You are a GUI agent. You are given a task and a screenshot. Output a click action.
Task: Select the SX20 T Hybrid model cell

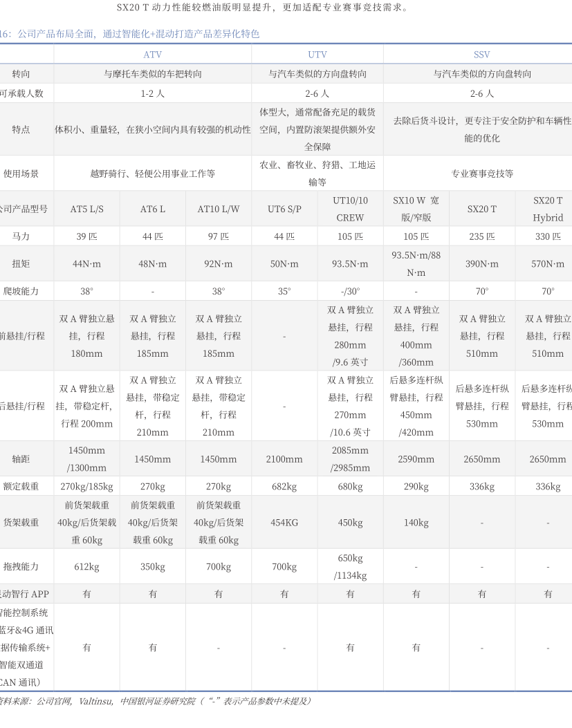548,209
